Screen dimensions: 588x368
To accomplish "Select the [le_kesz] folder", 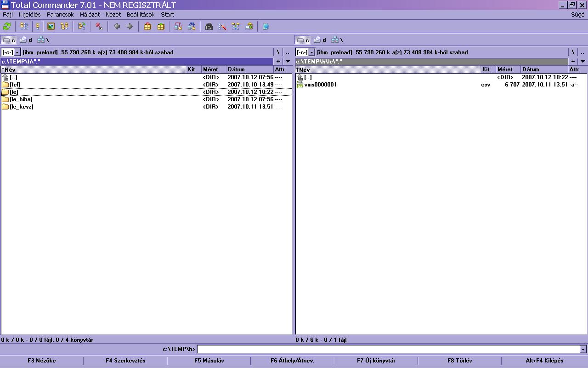I will (146, 107).
